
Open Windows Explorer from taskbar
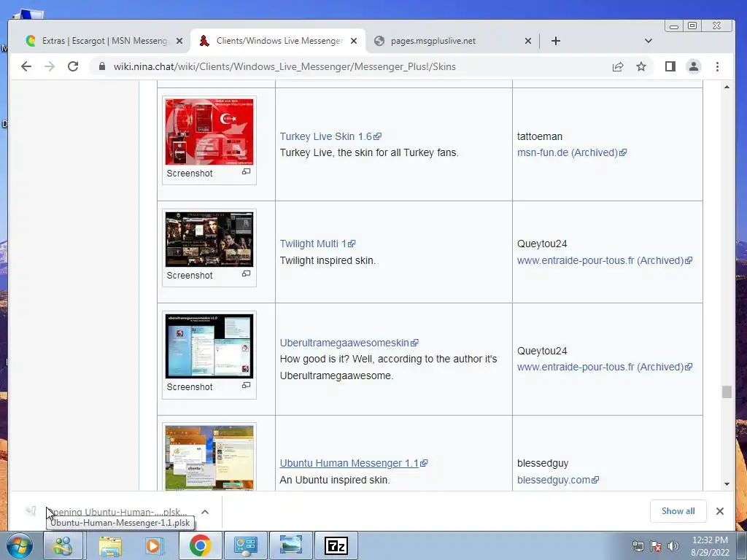pyautogui.click(x=110, y=545)
